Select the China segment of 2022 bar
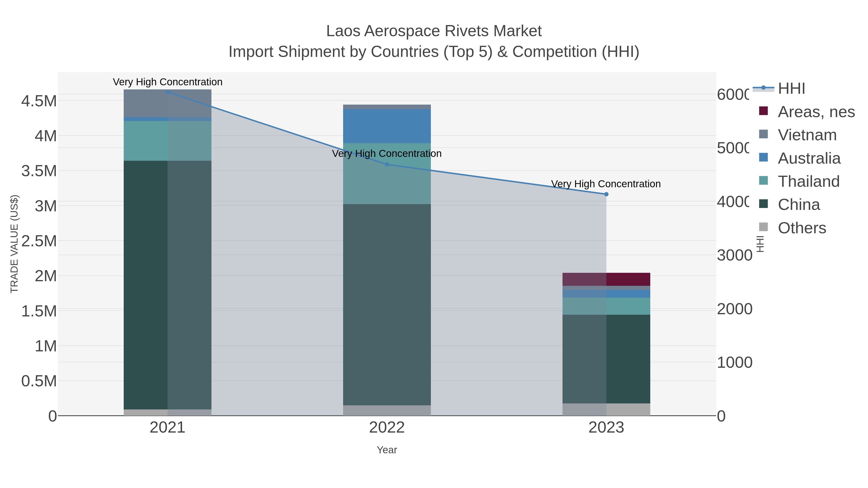Viewport: 868px width, 488px height. point(387,304)
